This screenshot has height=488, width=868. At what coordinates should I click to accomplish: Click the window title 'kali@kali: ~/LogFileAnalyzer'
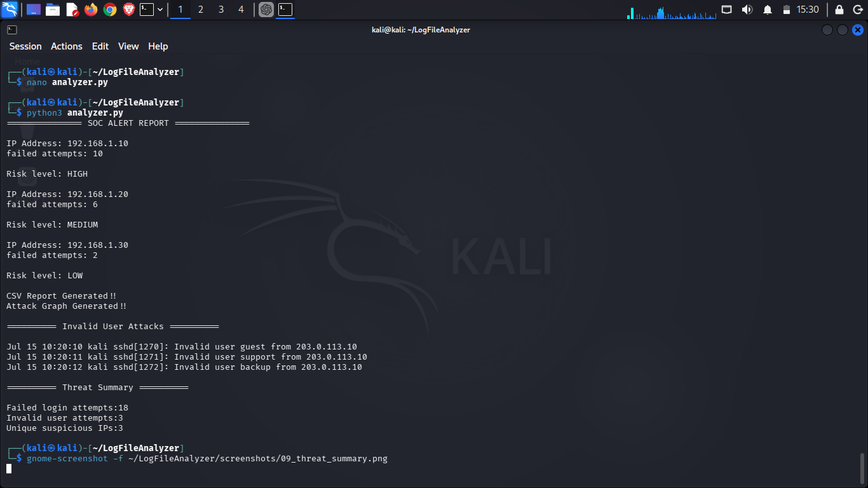tap(421, 30)
